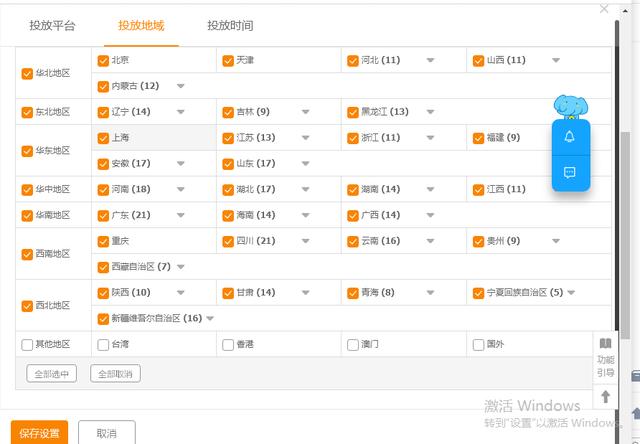The image size is (640, 444).
Task: Expand the 新疆维吾尔自治区 (16) dropdown arrow
Action: click(x=210, y=318)
